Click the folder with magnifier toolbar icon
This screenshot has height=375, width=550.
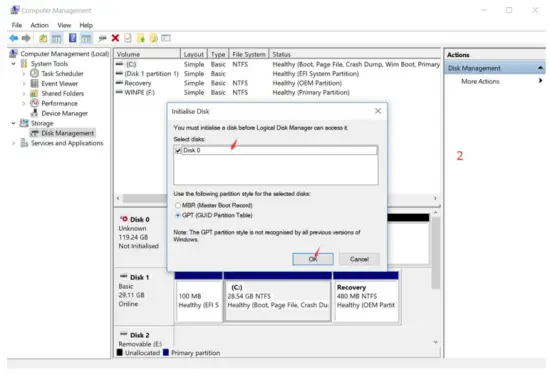click(x=154, y=38)
